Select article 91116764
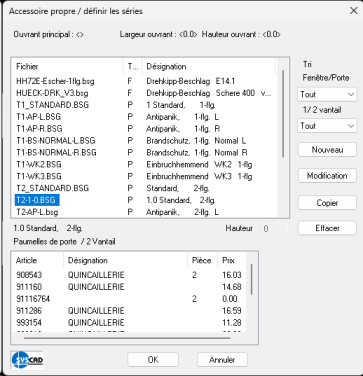The width and height of the screenshot is (363, 376). (33, 299)
